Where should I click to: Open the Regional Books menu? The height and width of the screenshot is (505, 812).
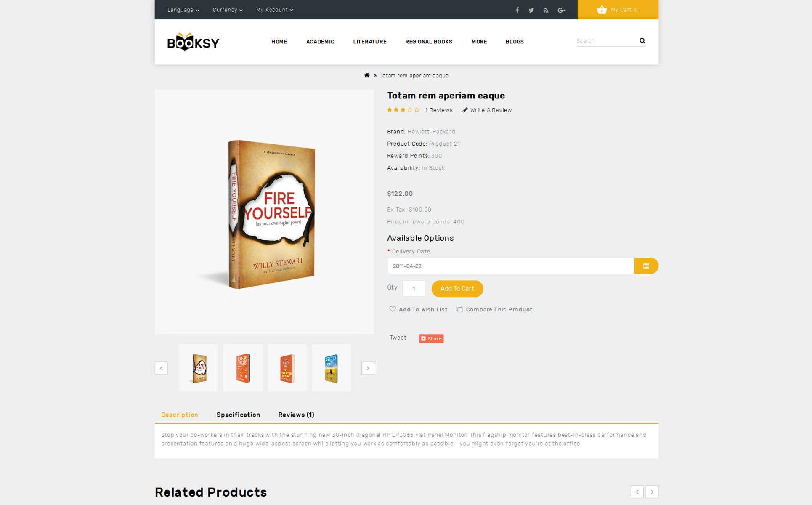tap(429, 42)
